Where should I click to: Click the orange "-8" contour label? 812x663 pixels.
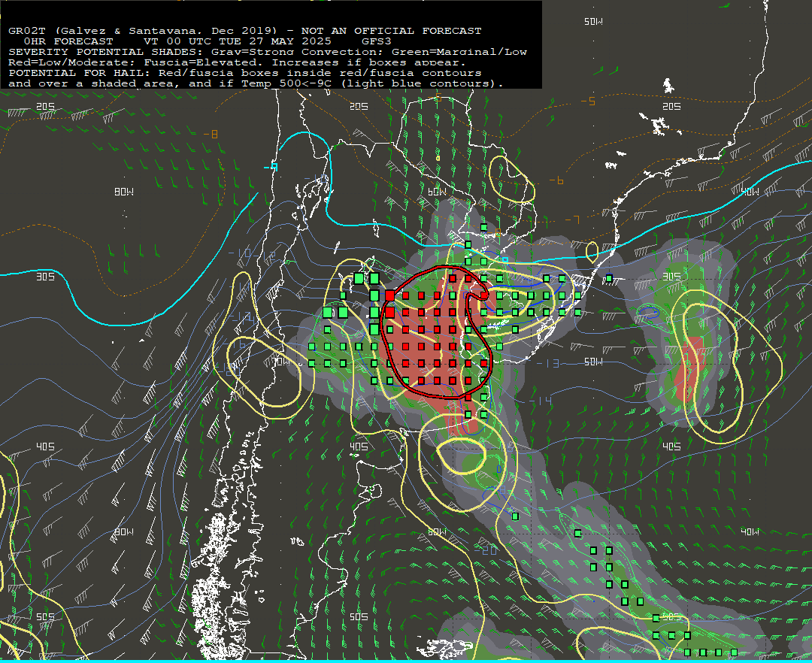pyautogui.click(x=211, y=135)
